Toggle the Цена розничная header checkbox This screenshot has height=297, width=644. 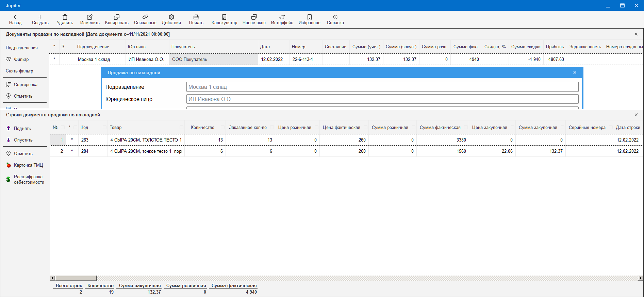click(x=316, y=127)
